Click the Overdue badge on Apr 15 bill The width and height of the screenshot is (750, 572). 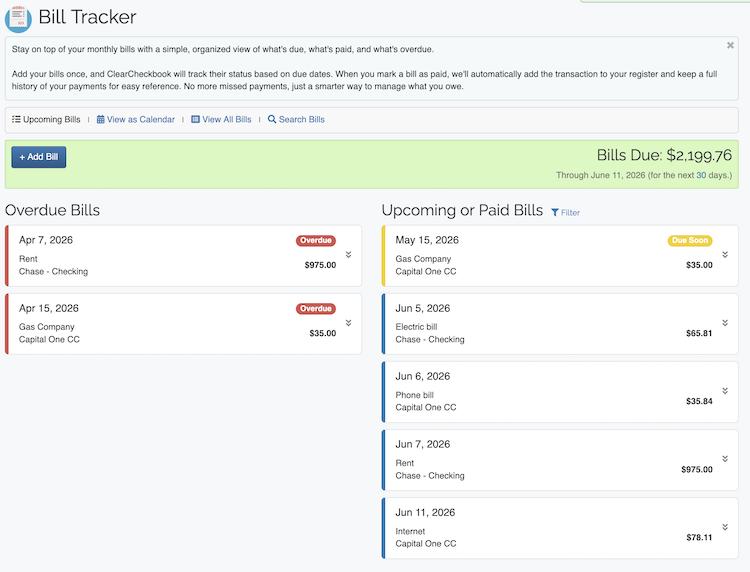(316, 308)
